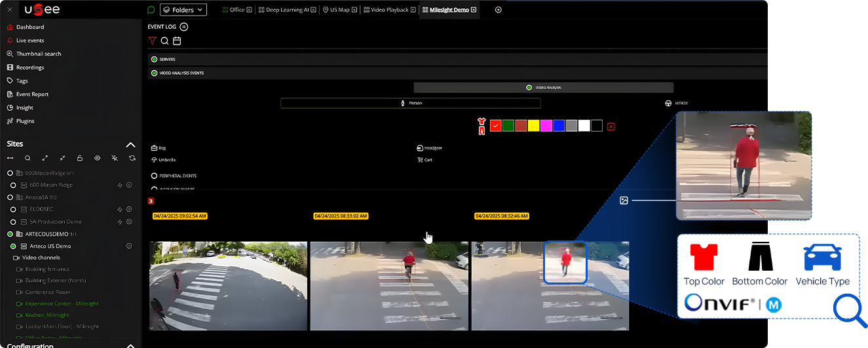Select the Person filter button

(411, 103)
